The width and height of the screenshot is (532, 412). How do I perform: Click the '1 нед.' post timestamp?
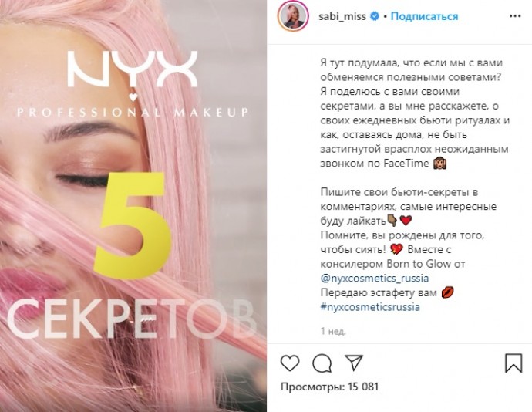click(x=333, y=331)
